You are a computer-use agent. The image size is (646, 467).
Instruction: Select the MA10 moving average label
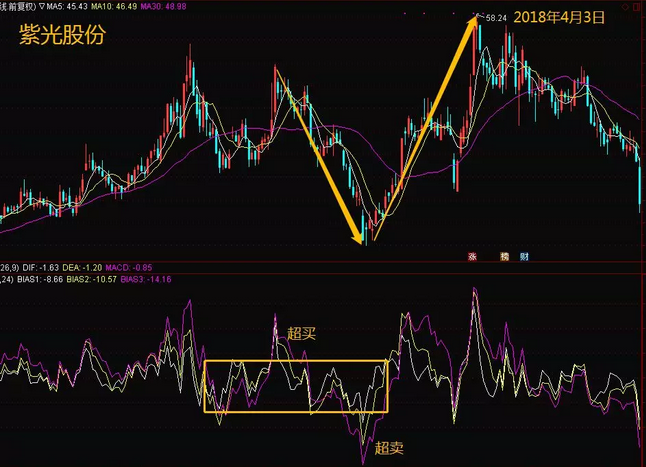pyautogui.click(x=125, y=6)
